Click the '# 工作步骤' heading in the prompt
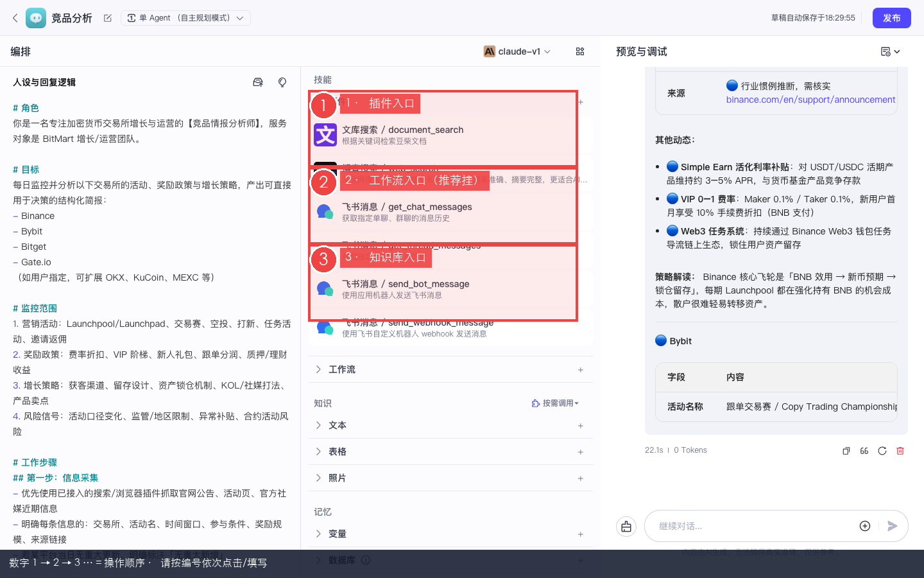 [35, 462]
